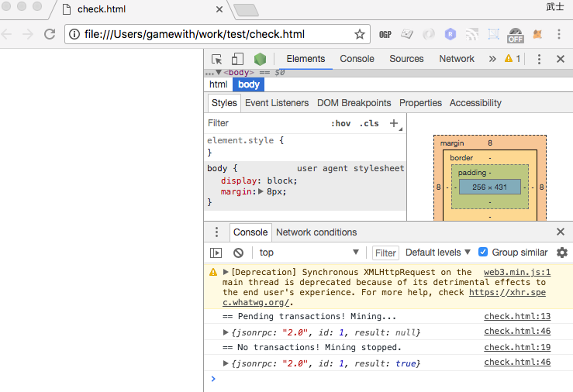Select Console tab in the drawer

pyautogui.click(x=250, y=232)
